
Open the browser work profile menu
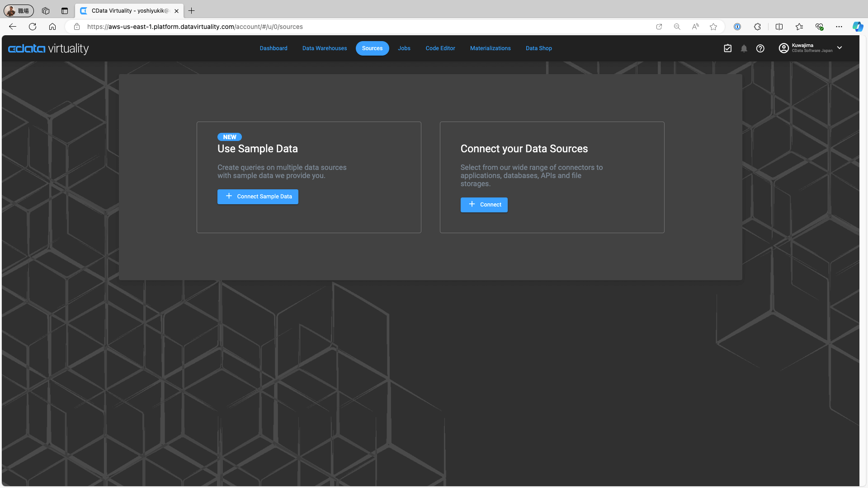19,10
